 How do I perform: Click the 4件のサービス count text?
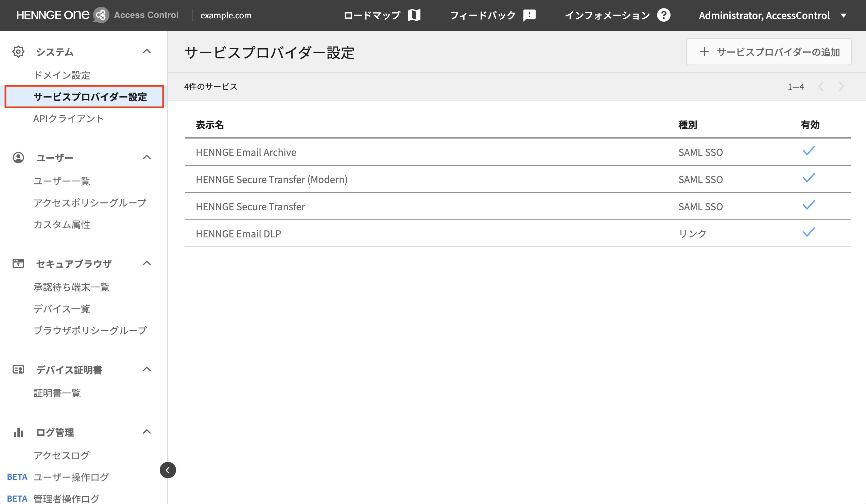[x=211, y=87]
